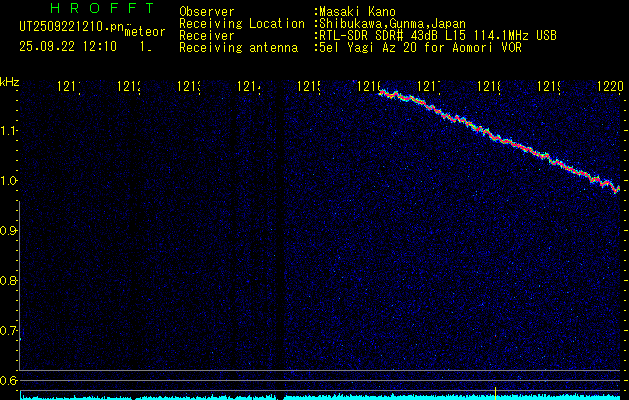This screenshot has width=629, height=400.
Task: Click the date stamp 25.09.22 12:10
Action: click(67, 46)
